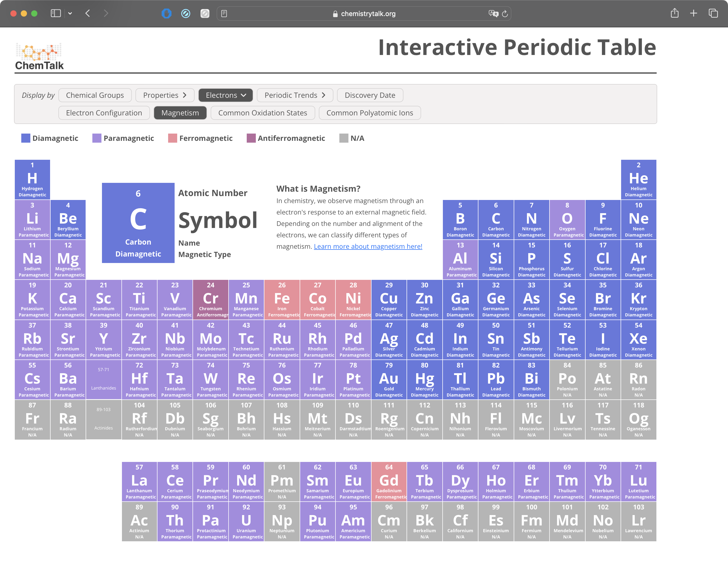Open Learn more about magnetism link

(x=368, y=246)
